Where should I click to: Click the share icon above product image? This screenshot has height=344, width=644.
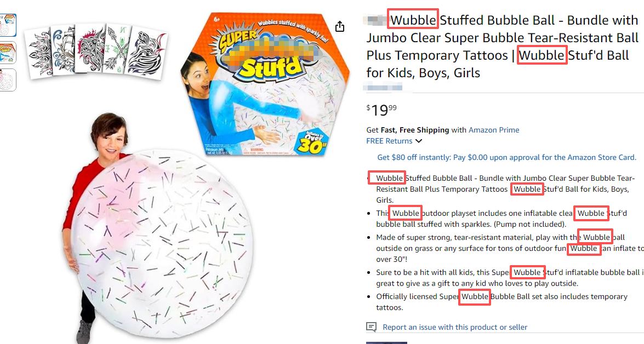point(340,26)
